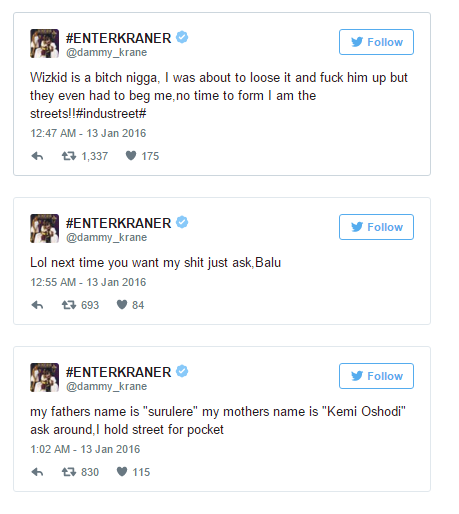Screen dimensions: 459x514
Task: Open avatar on the 1:02 AM tweet
Action: 45,377
